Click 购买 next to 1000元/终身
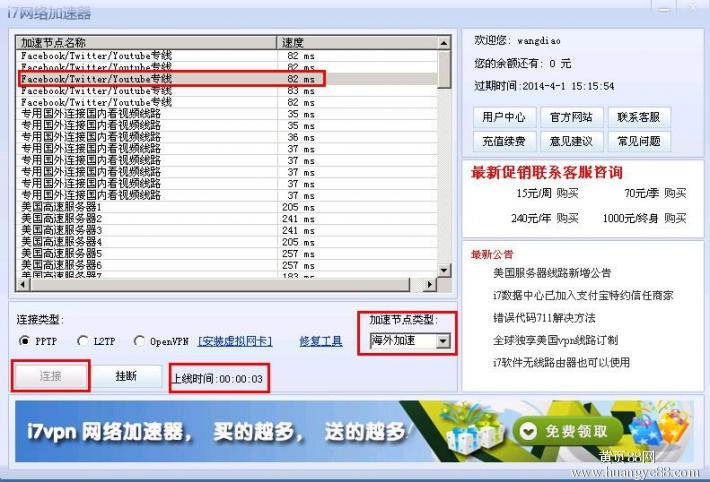 pyautogui.click(x=675, y=218)
